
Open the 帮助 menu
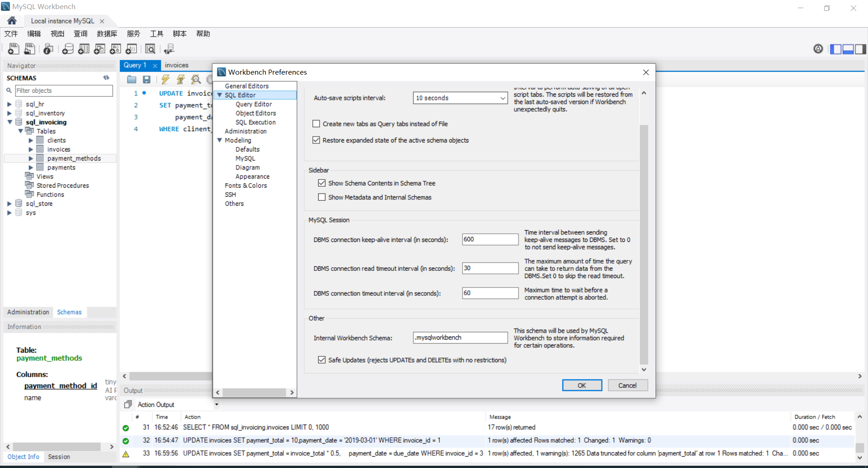point(203,34)
